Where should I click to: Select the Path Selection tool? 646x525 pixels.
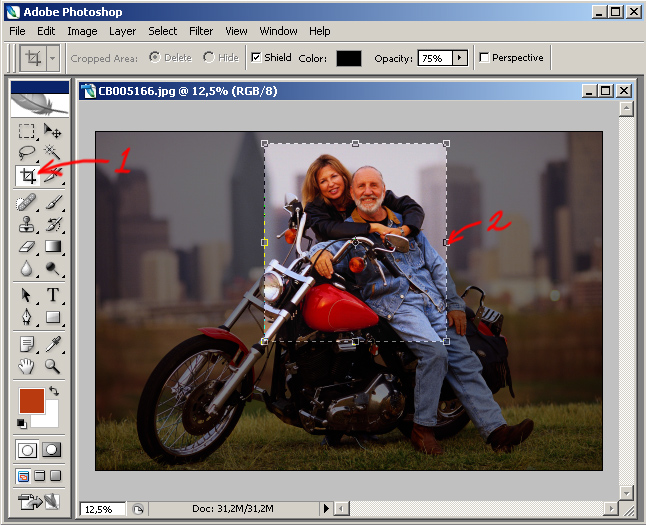click(x=27, y=295)
